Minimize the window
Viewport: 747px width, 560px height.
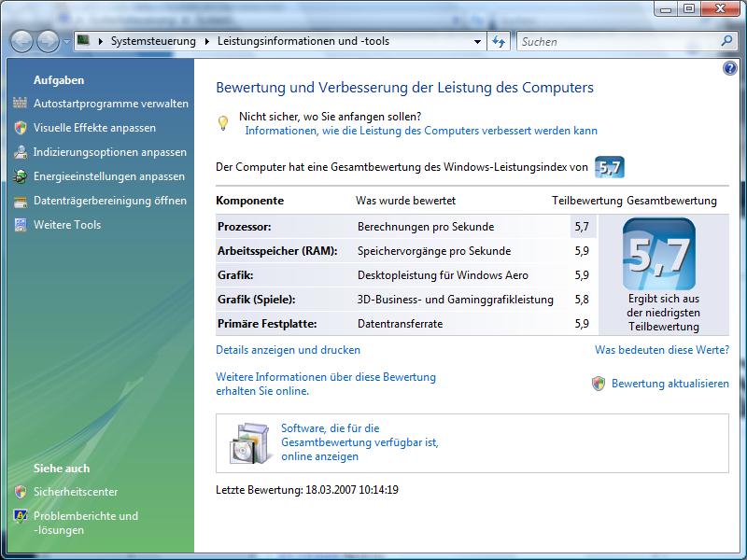pos(667,9)
